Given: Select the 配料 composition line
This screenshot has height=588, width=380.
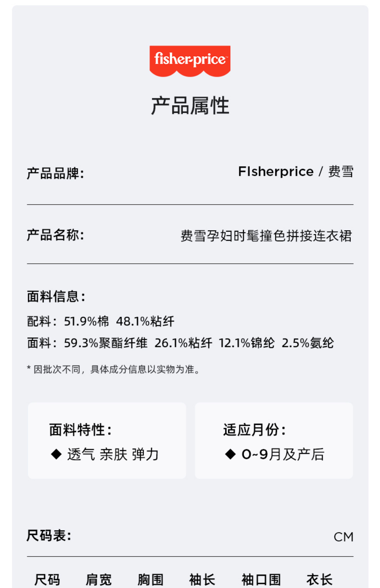Looking at the screenshot, I should (101, 322).
